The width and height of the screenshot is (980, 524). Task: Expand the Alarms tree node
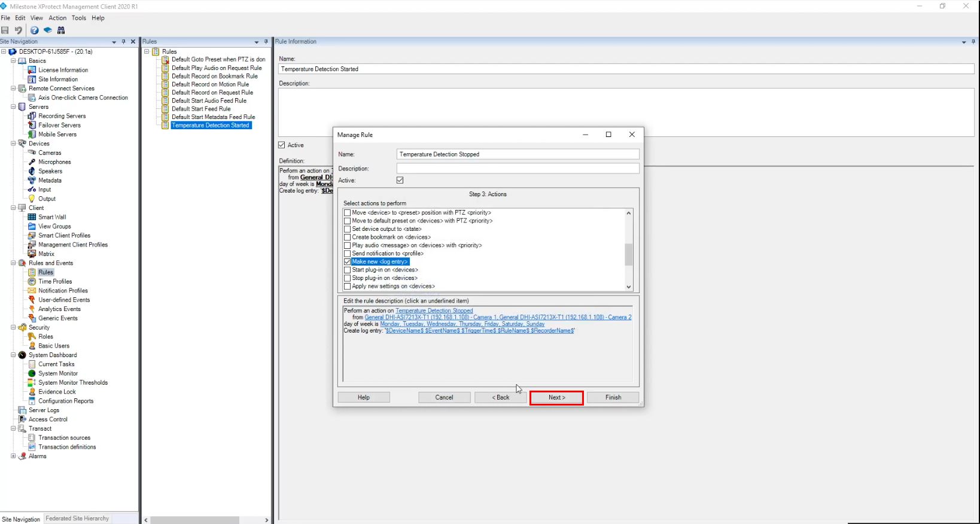pyautogui.click(x=13, y=456)
